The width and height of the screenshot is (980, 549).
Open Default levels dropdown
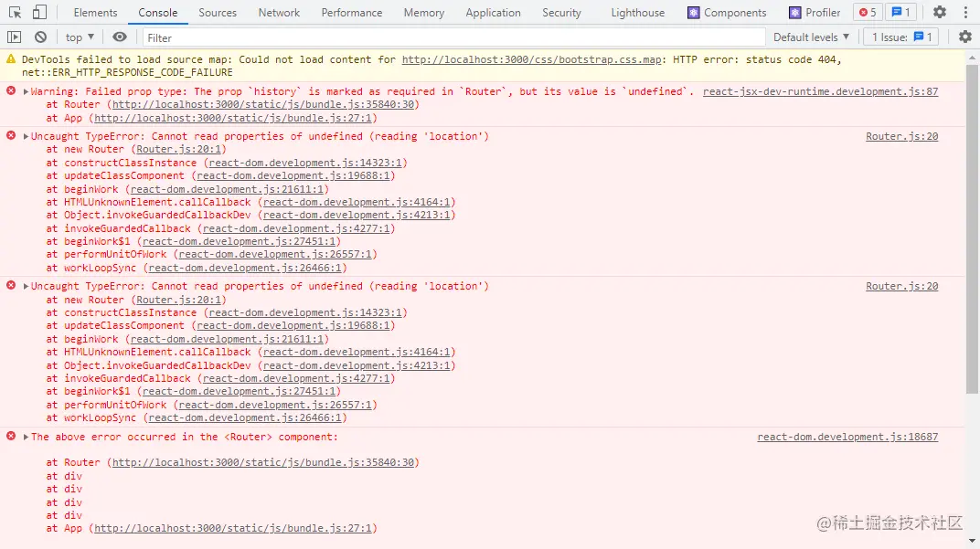click(811, 37)
